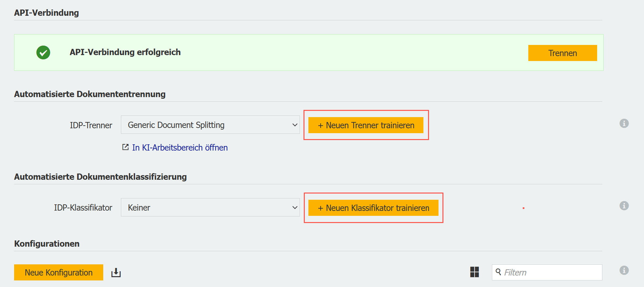Click the external link icon beside KI-Arbeitsbereich
This screenshot has width=644, height=287.
click(x=126, y=147)
